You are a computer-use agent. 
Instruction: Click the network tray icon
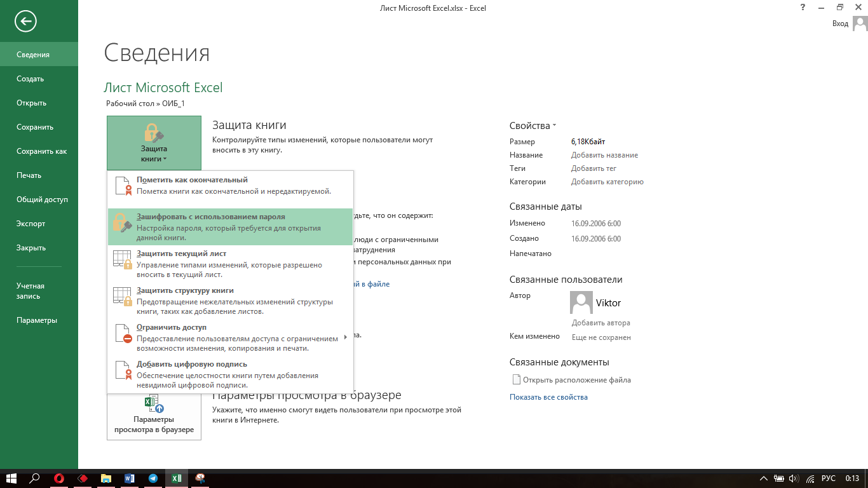point(810,478)
